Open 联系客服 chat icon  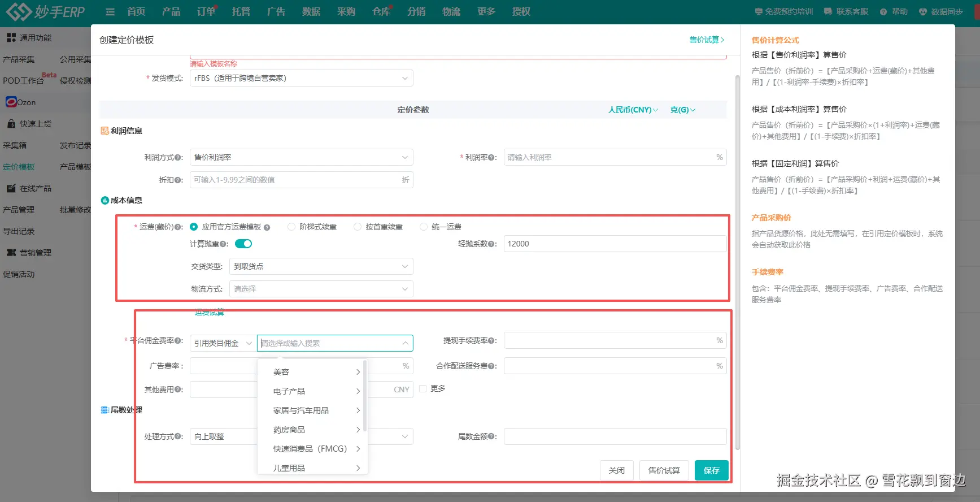(x=828, y=11)
